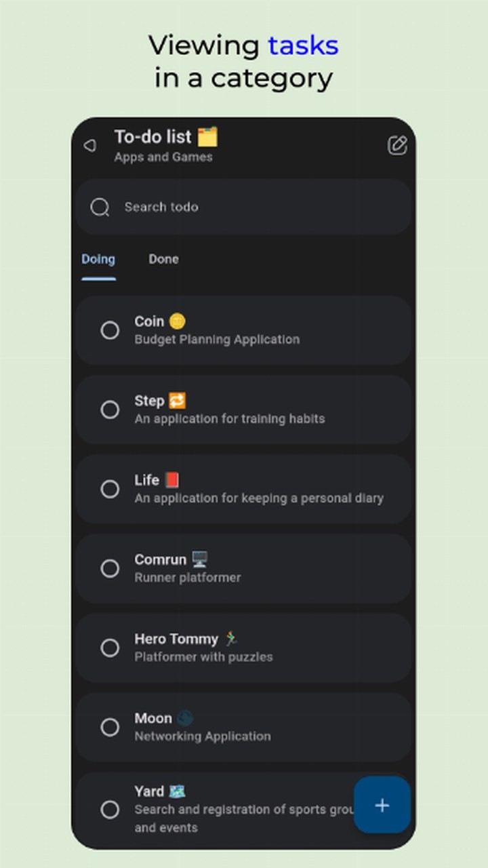
Task: Open the Hero Tommy task card
Action: [x=244, y=648]
